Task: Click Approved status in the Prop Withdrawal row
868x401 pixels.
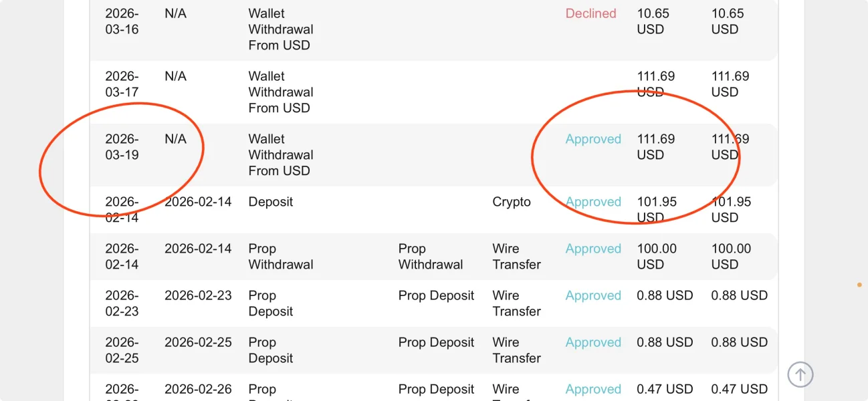Action: pos(593,249)
